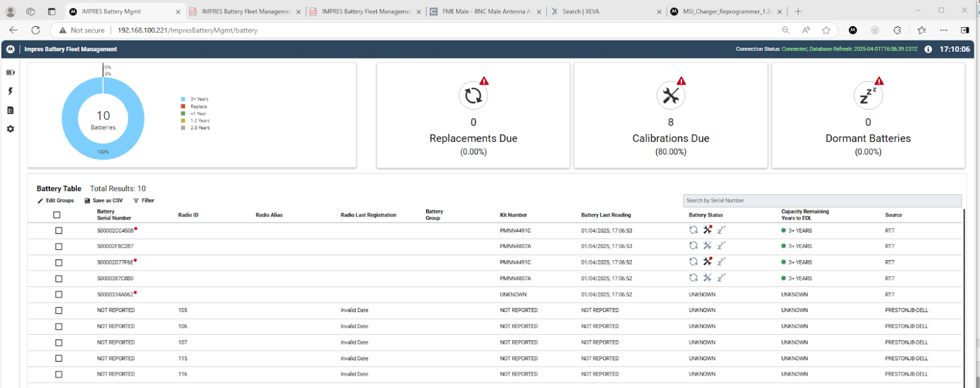Viewport: 980px width, 388px height.
Task: Click the PRESTONJB-DELL source for Radio 105
Action: pyautogui.click(x=907, y=310)
